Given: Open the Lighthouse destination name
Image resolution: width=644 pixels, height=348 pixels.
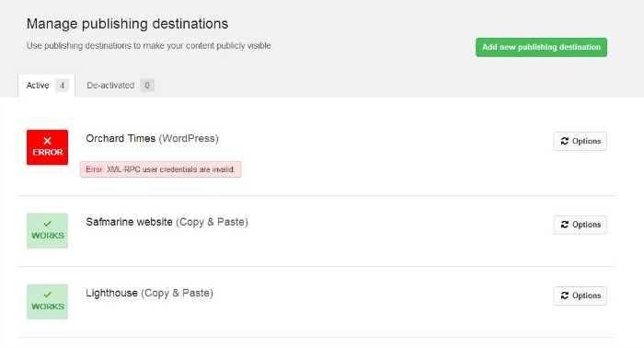Looking at the screenshot, I should 111,293.
